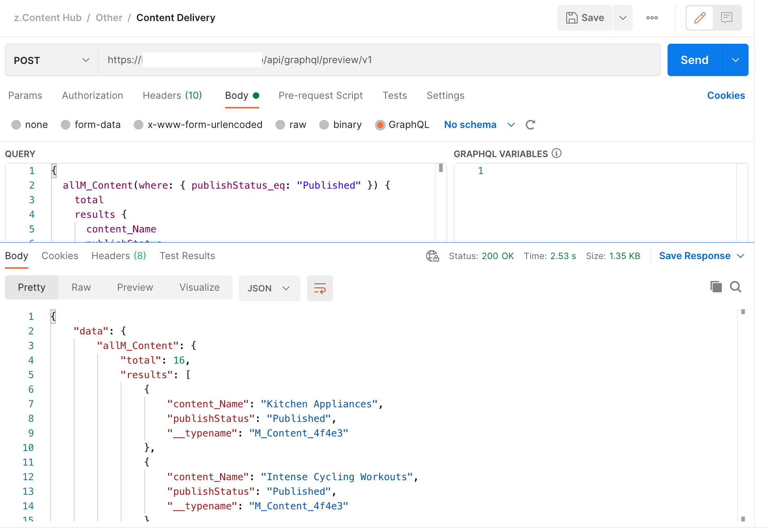This screenshot has width=768, height=532.
Task: Toggle the response line wrap icon
Action: point(320,288)
